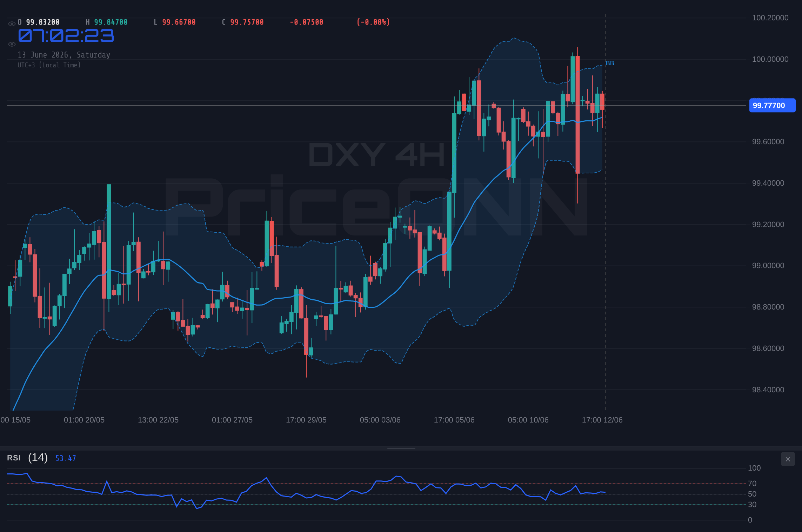Click the close price value 99.75700
Image resolution: width=802 pixels, height=532 pixels.
tap(247, 22)
